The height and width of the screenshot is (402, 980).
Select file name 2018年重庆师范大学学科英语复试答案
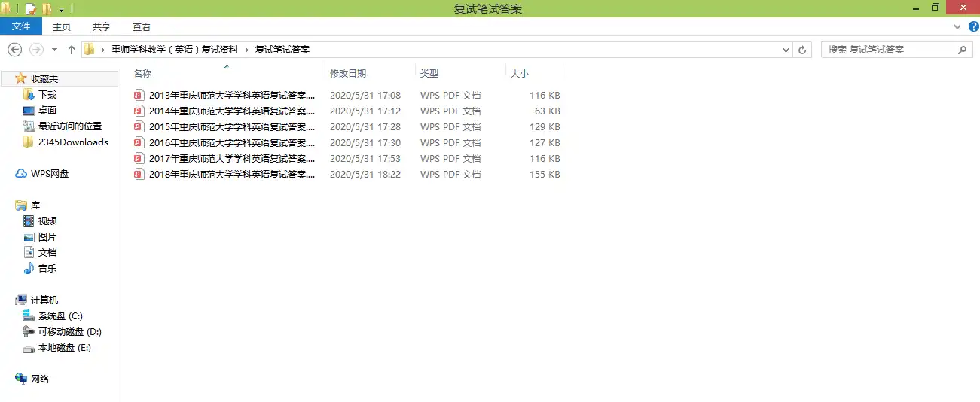click(x=232, y=175)
